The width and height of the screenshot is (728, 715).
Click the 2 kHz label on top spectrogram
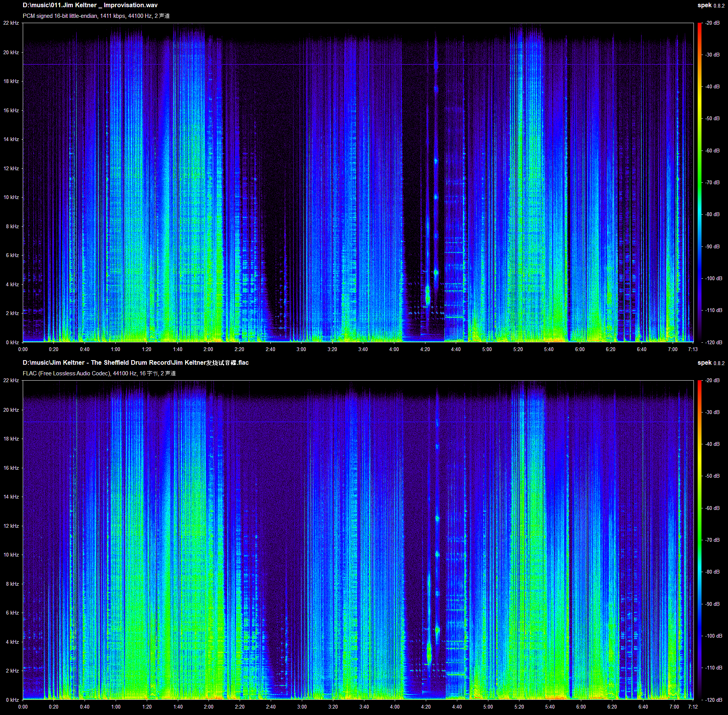click(12, 313)
